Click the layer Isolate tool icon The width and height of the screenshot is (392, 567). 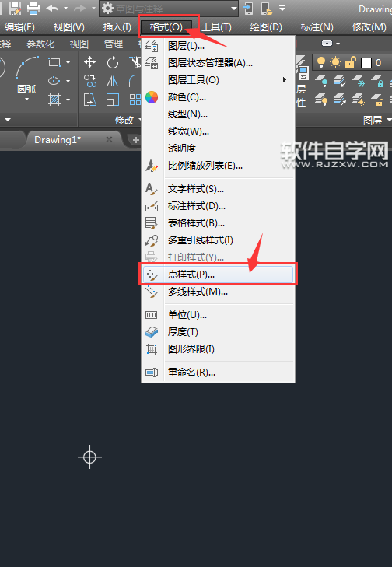click(340, 81)
